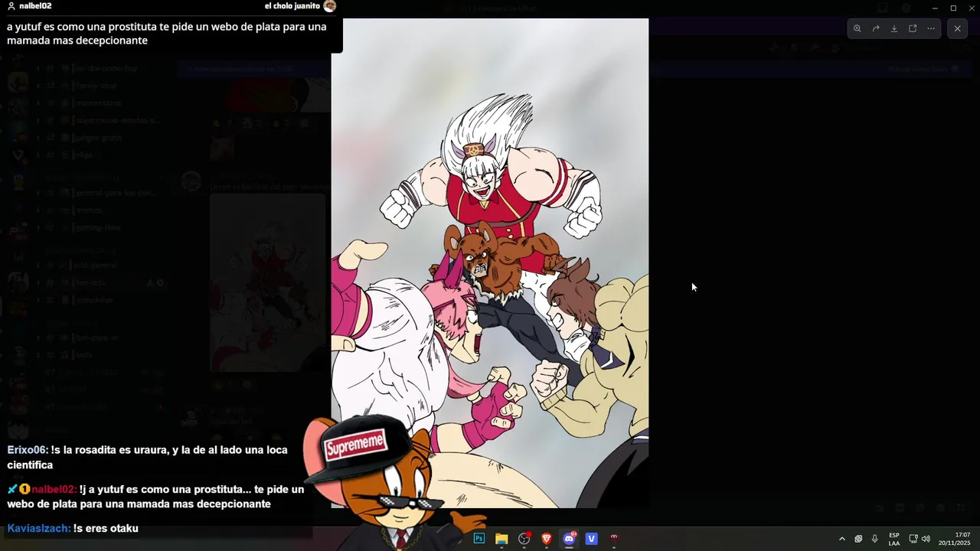Show hidden system tray icons
Viewport: 980px width, 551px height.
[x=842, y=539]
